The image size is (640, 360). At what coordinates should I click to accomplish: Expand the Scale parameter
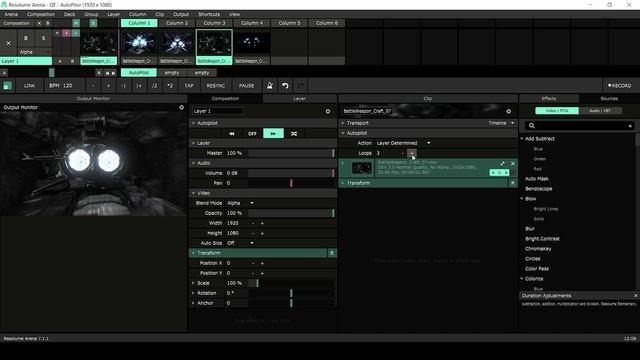tap(193, 283)
